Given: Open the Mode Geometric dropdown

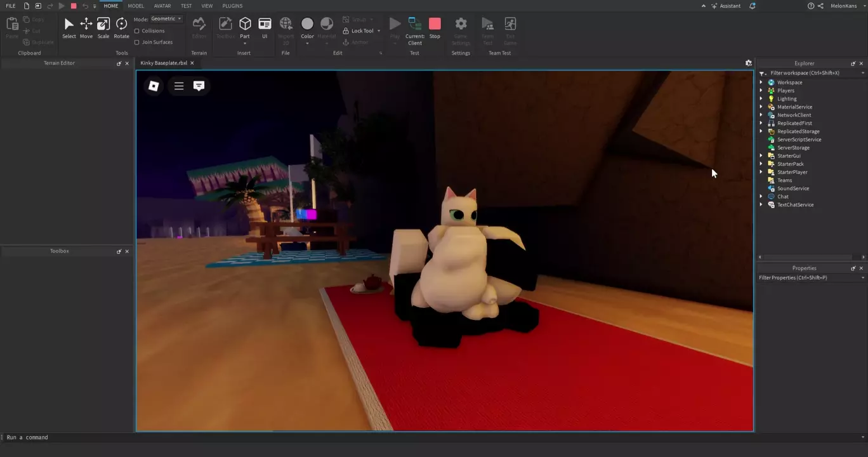Looking at the screenshot, I should [166, 19].
